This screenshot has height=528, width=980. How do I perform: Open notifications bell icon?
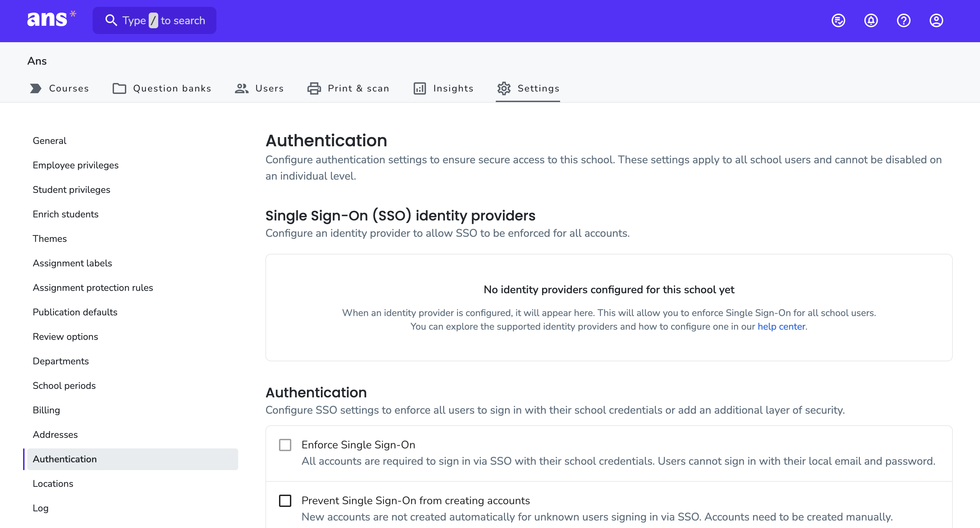(x=871, y=20)
